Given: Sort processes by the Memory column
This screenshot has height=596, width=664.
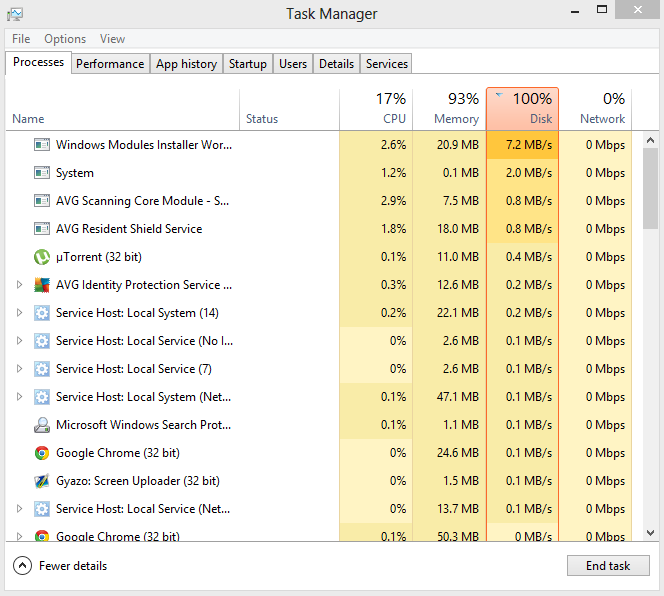Looking at the screenshot, I should [448, 109].
